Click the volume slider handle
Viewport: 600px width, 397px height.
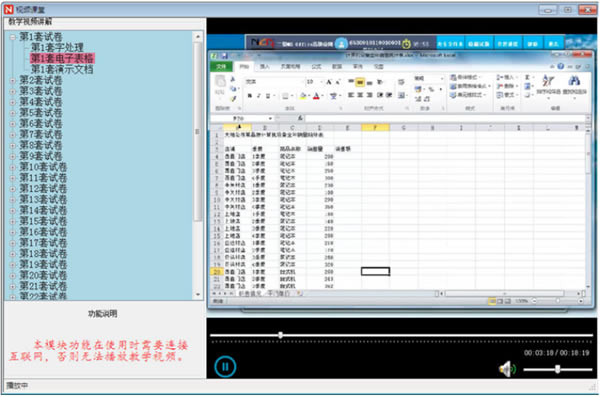[x=558, y=369]
